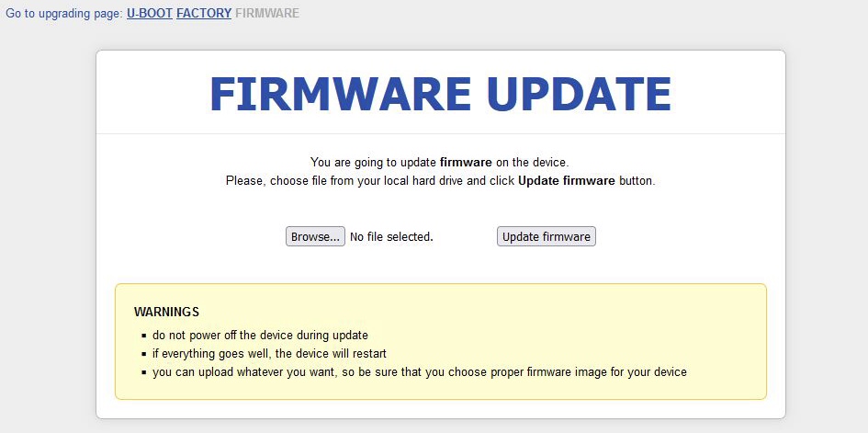Click the "No file selected." text
Screen dimensions: 868x433
pyautogui.click(x=391, y=236)
